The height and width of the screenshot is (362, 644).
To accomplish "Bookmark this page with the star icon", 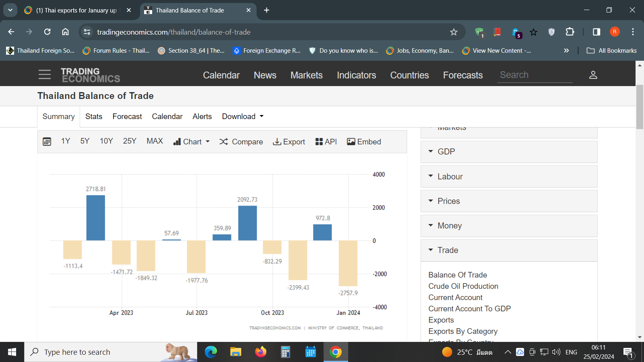I will [x=454, y=32].
